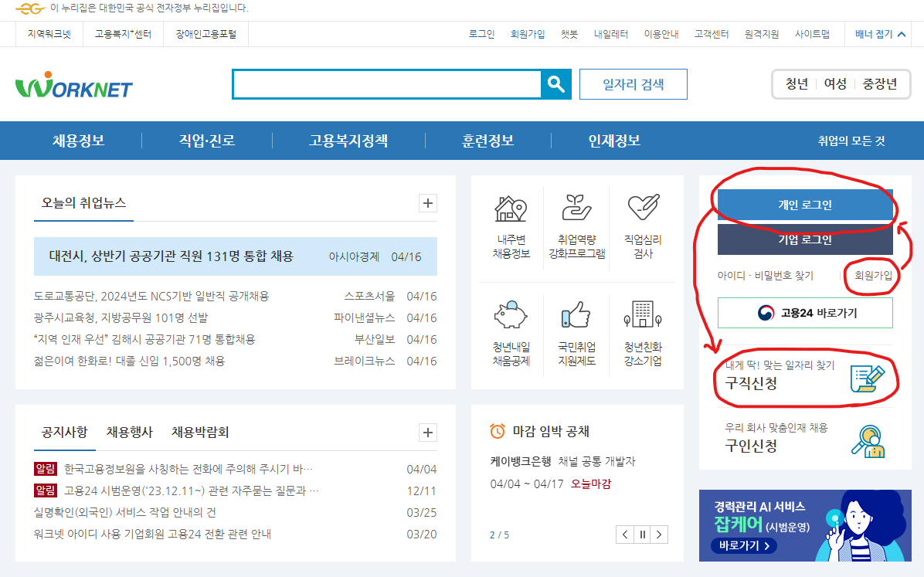Advance carousel with the right arrow

click(660, 534)
